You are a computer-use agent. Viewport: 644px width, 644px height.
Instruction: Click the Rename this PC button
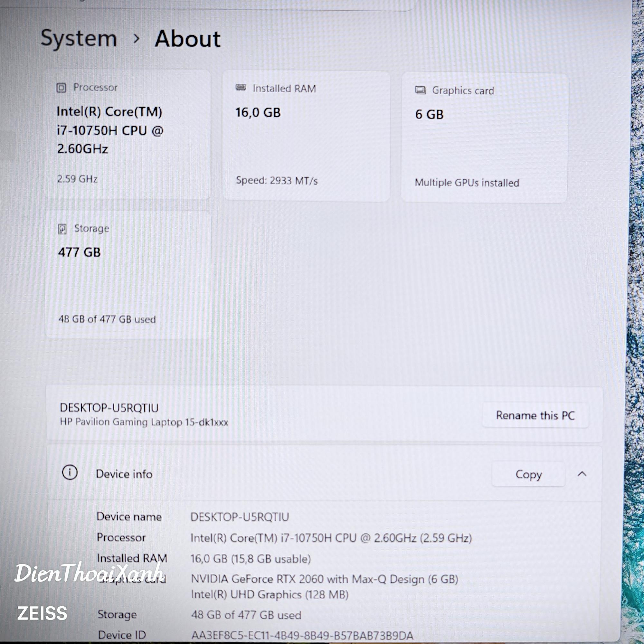[535, 415]
